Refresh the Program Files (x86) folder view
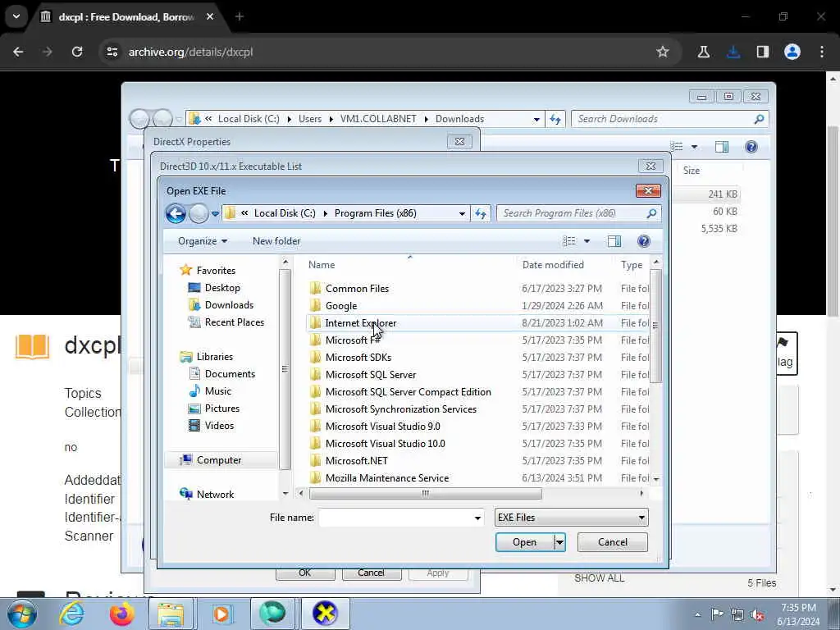Screen dimensions: 840x630 [481, 213]
